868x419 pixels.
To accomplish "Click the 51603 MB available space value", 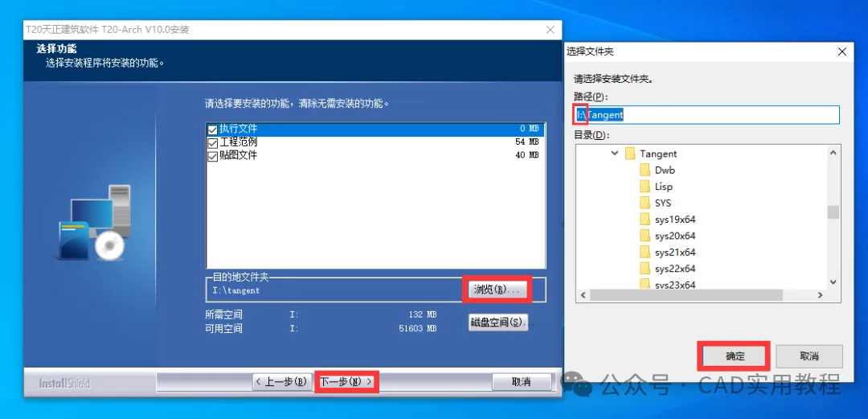I will point(418,329).
